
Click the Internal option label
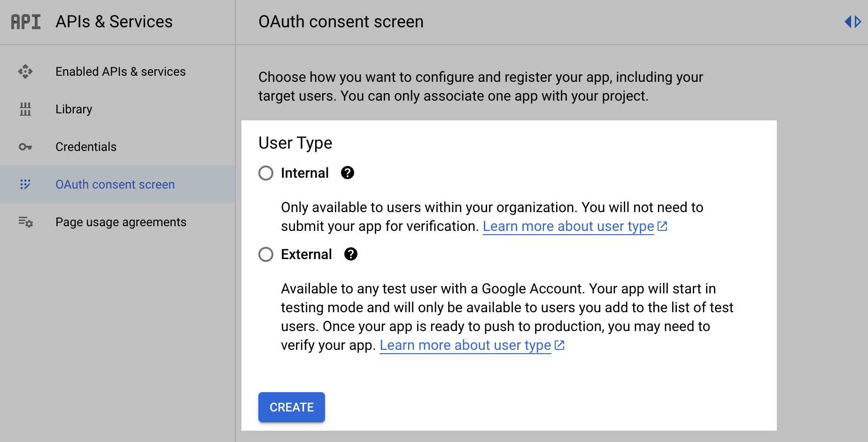tap(305, 173)
